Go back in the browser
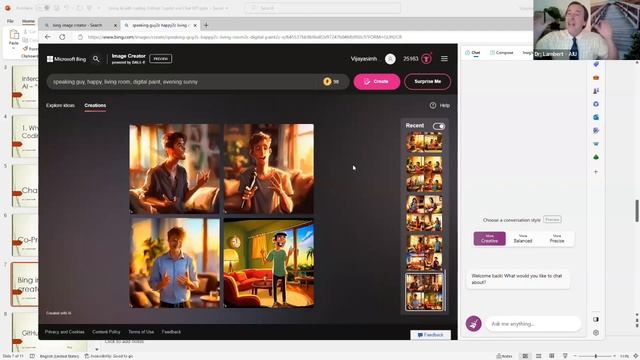The width and height of the screenshot is (640, 360). point(48,37)
